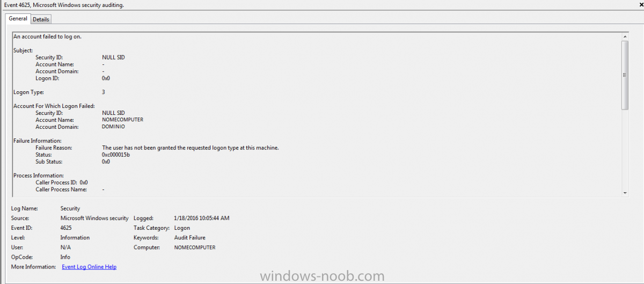644x284 pixels.
Task: Click the Computer field value NOMECOMPUTER
Action: click(x=195, y=247)
